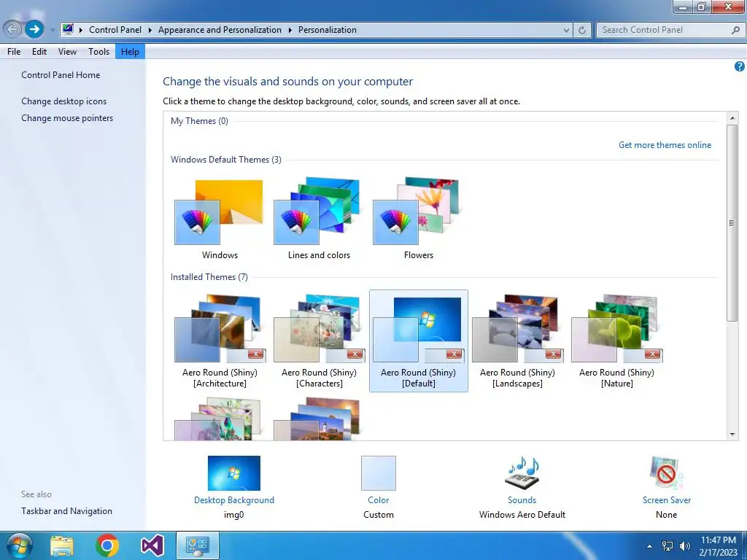Click the Sounds link text
Viewport: 747px width, 560px height.
point(522,500)
